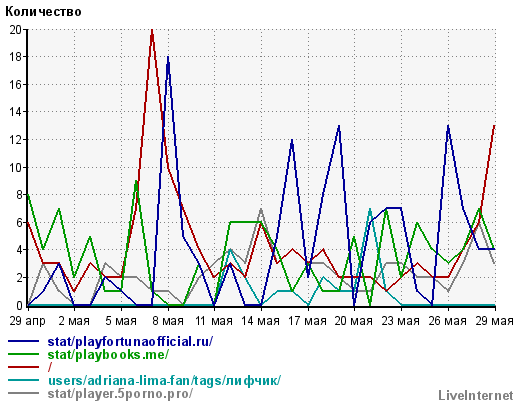520x405 pixels.
Task: Click the stat/playbooks.me/ legend label
Action: pos(108,355)
